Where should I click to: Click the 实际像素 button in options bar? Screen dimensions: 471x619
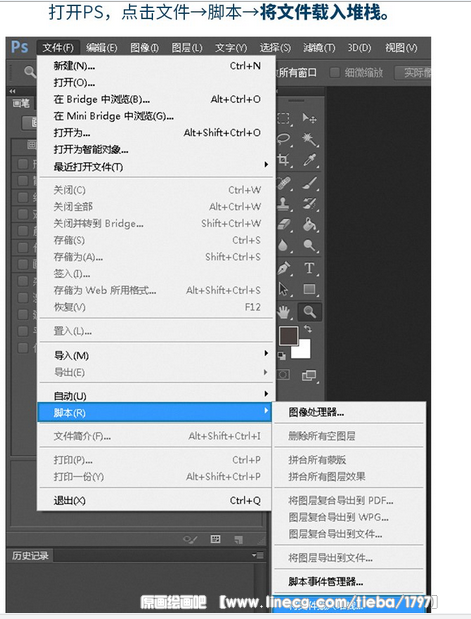(x=413, y=72)
